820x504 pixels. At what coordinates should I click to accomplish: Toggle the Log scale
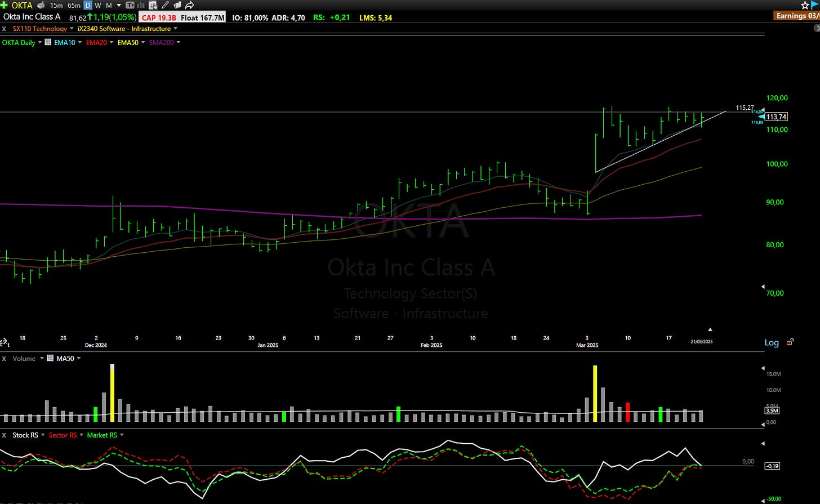pyautogui.click(x=772, y=342)
